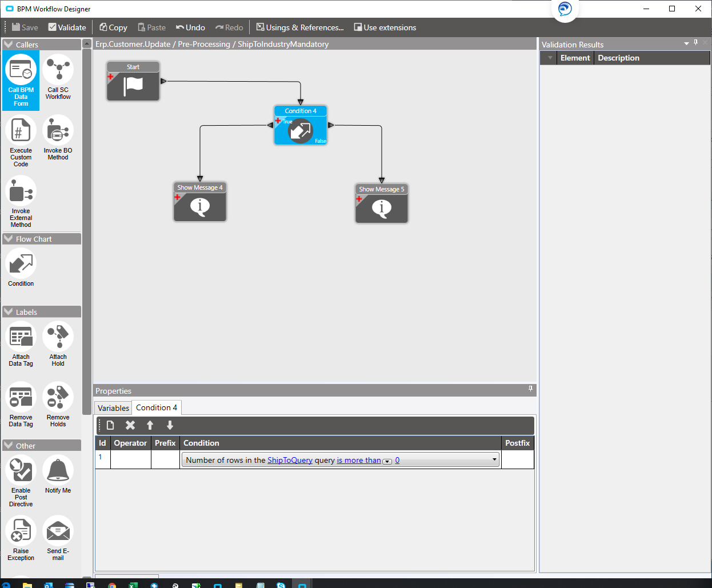Select the Show Message 4 node

click(200, 202)
